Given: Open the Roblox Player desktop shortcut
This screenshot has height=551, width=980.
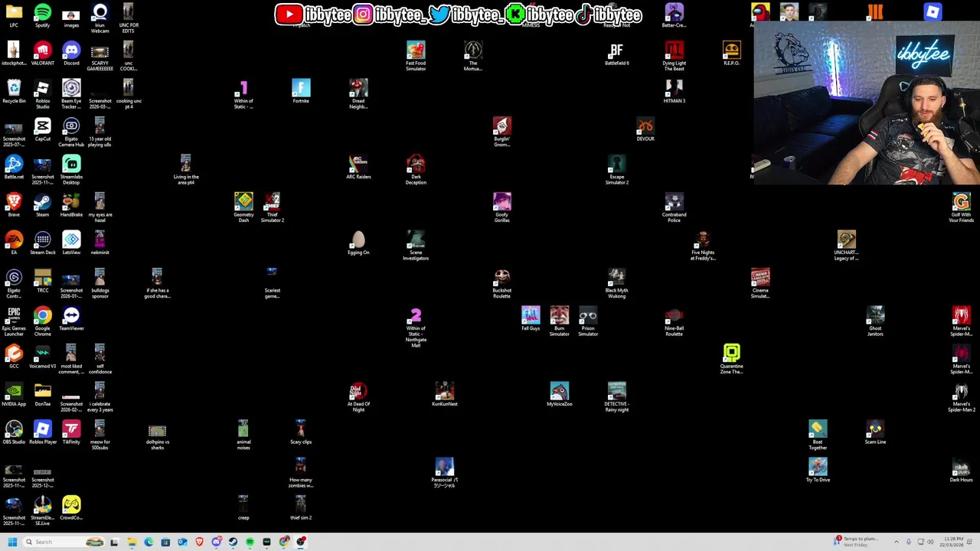Looking at the screenshot, I should click(x=42, y=433).
